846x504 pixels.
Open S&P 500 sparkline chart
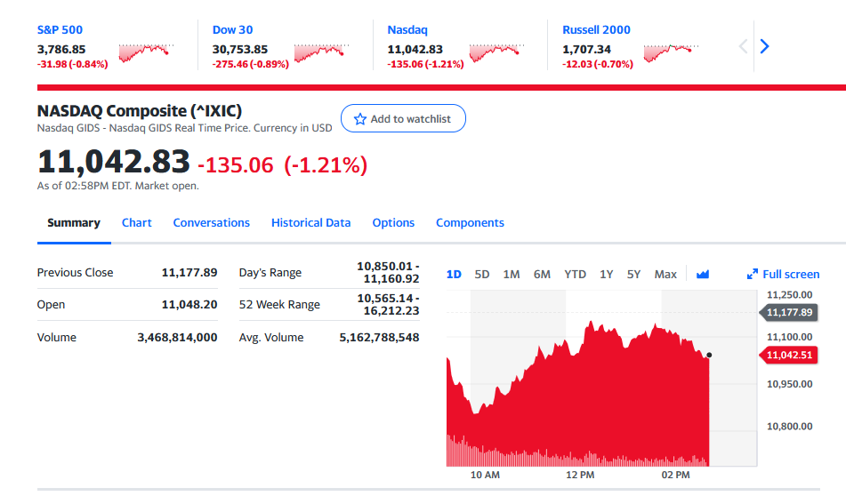click(x=146, y=52)
